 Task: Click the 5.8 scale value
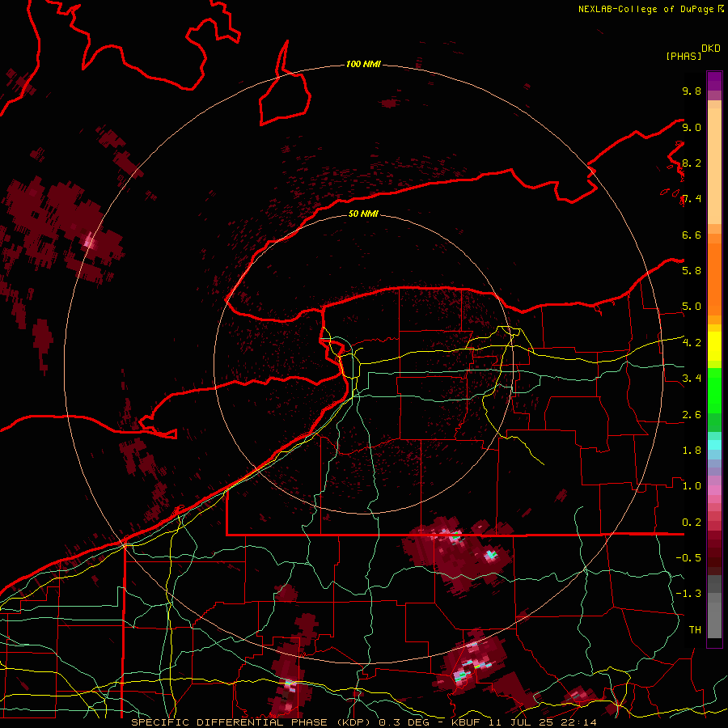(692, 270)
